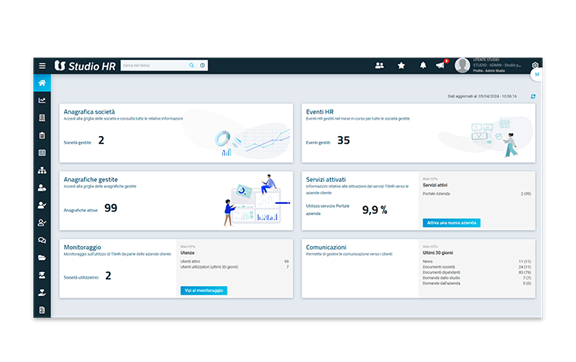Screen dimensions: 576x362
Task: Open the Comunicazioni card title
Action: [x=326, y=247]
